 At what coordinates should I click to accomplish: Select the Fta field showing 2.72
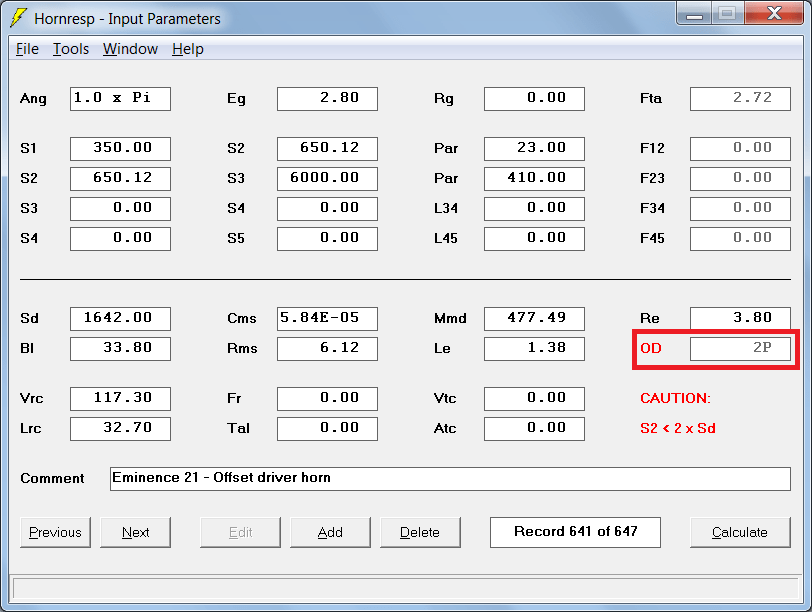pyautogui.click(x=740, y=98)
